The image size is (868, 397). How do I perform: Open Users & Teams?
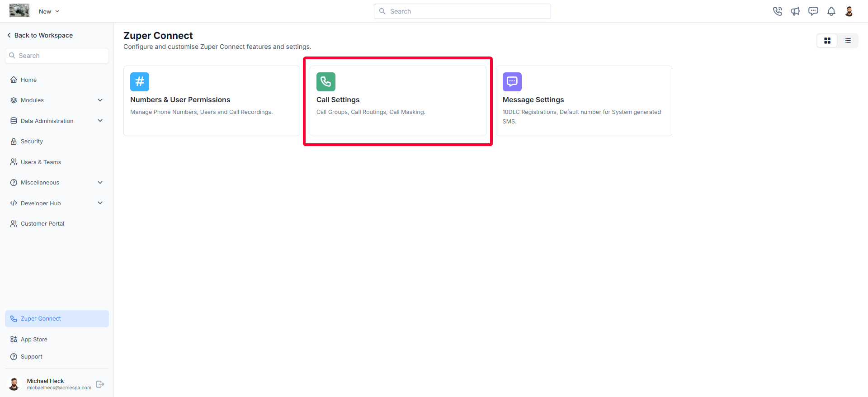coord(41,162)
